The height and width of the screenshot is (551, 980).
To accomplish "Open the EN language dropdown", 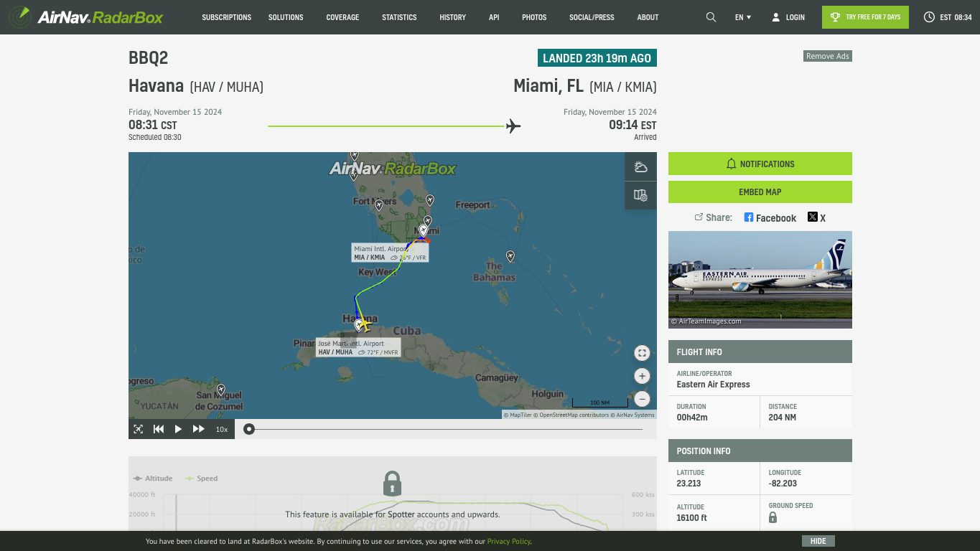I will pyautogui.click(x=743, y=17).
